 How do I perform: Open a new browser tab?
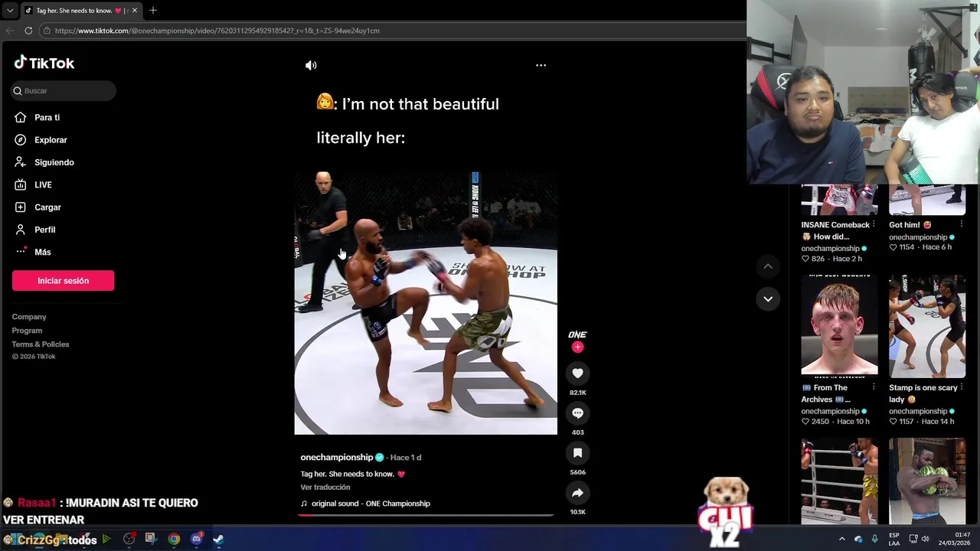(x=152, y=10)
